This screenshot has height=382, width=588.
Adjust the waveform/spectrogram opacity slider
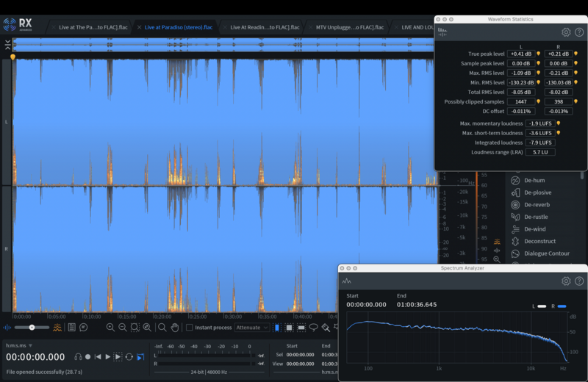(x=32, y=328)
